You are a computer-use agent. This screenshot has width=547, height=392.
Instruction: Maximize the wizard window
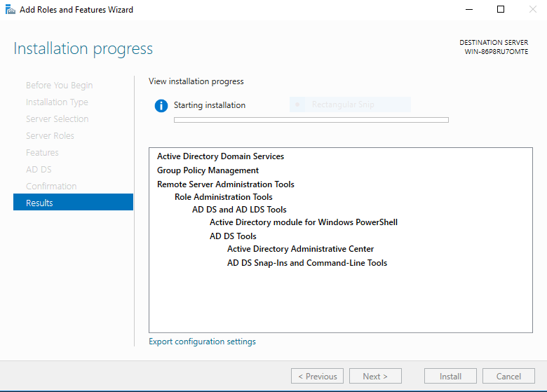(x=501, y=10)
